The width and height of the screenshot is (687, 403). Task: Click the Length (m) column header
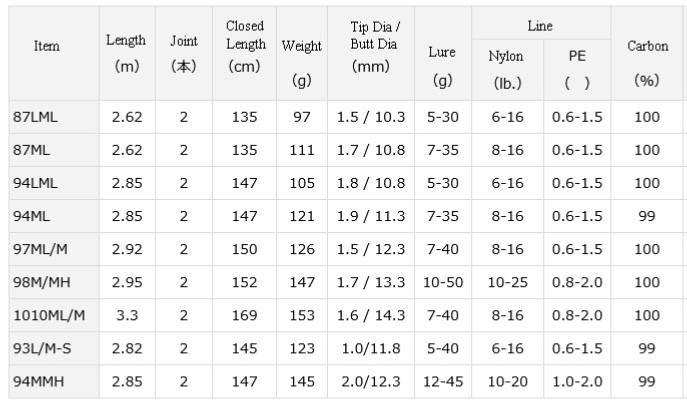(x=127, y=53)
